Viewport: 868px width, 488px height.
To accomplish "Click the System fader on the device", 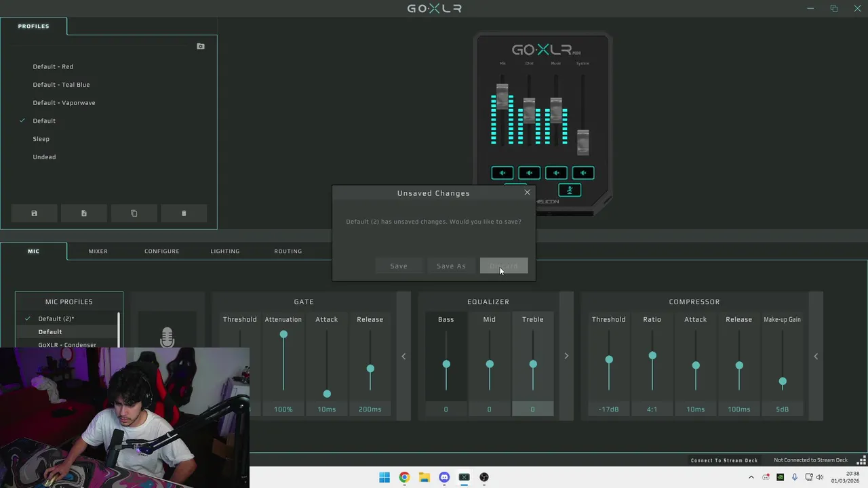I will [x=583, y=142].
